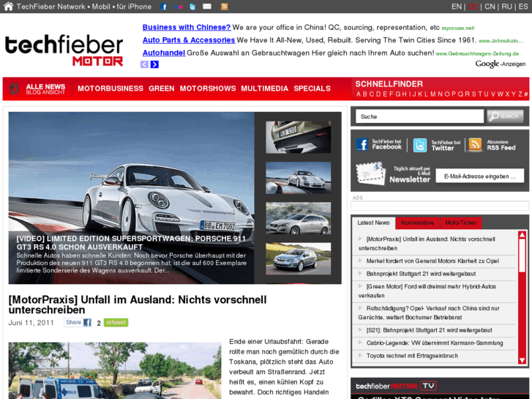Click the RSS Feed subscribe icon
The width and height of the screenshot is (532, 399).
(475, 145)
